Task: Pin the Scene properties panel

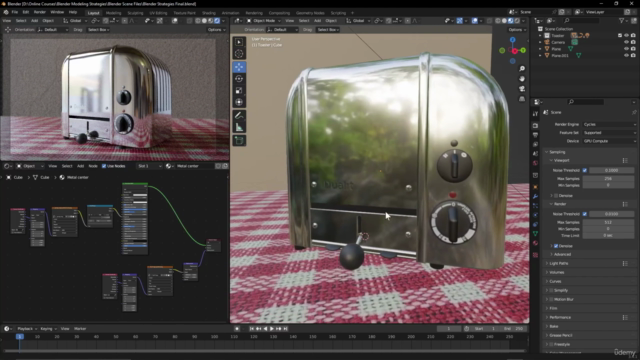Action: point(634,112)
